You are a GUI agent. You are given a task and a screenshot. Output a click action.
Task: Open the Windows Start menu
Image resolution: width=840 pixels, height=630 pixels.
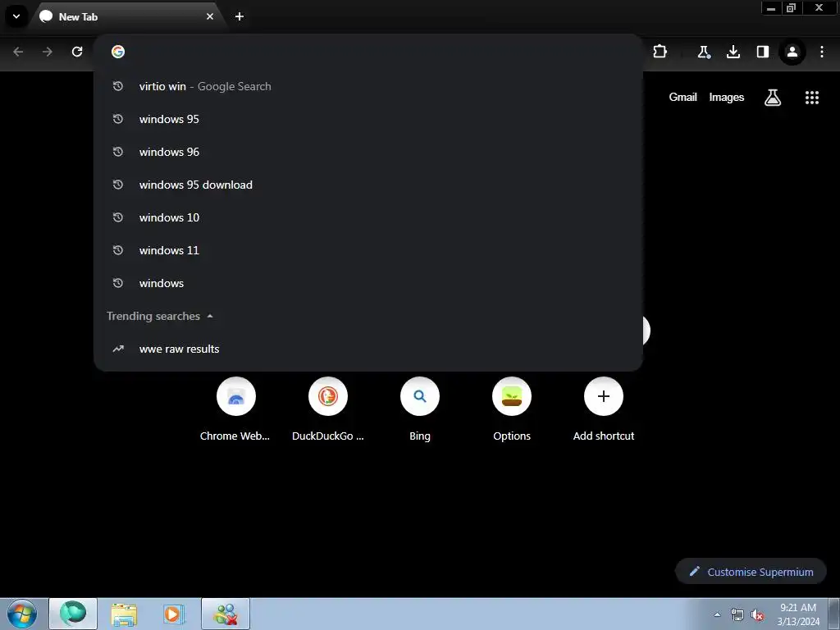22,614
